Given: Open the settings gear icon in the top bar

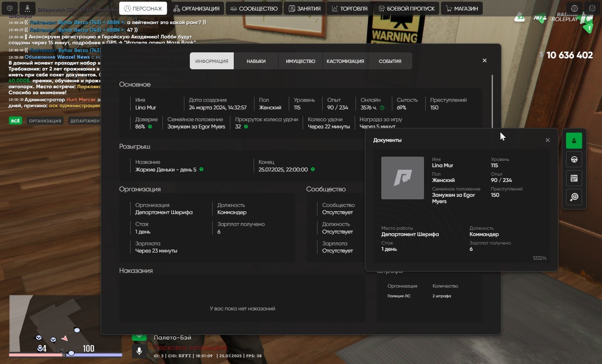Looking at the screenshot, I should [x=574, y=8].
